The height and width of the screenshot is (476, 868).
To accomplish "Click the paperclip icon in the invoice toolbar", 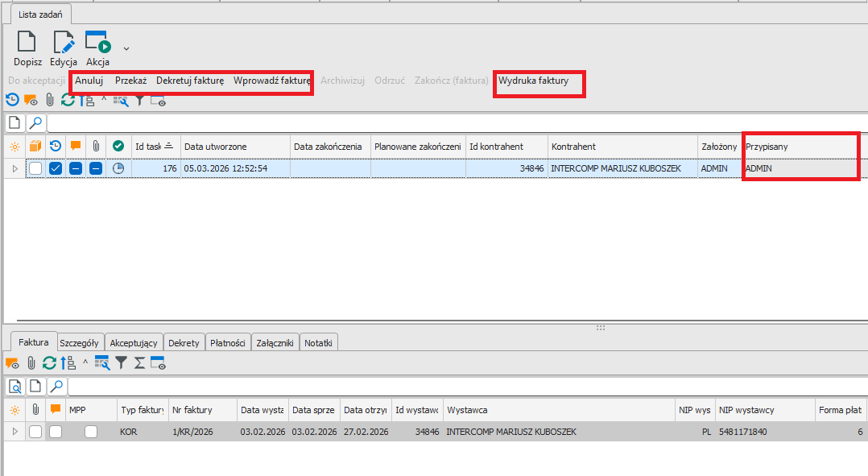I will 31,363.
